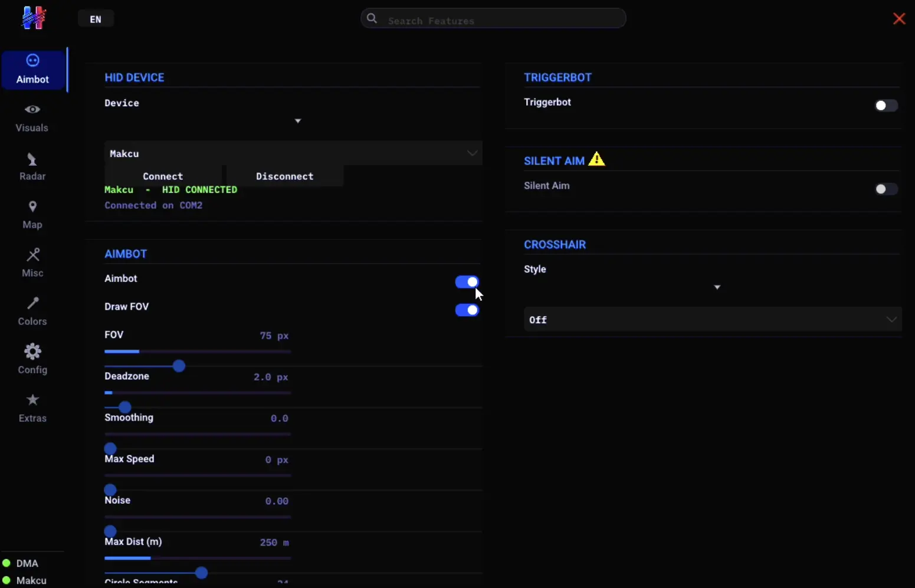
Task: Click the FOV slider handle
Action: [179, 366]
